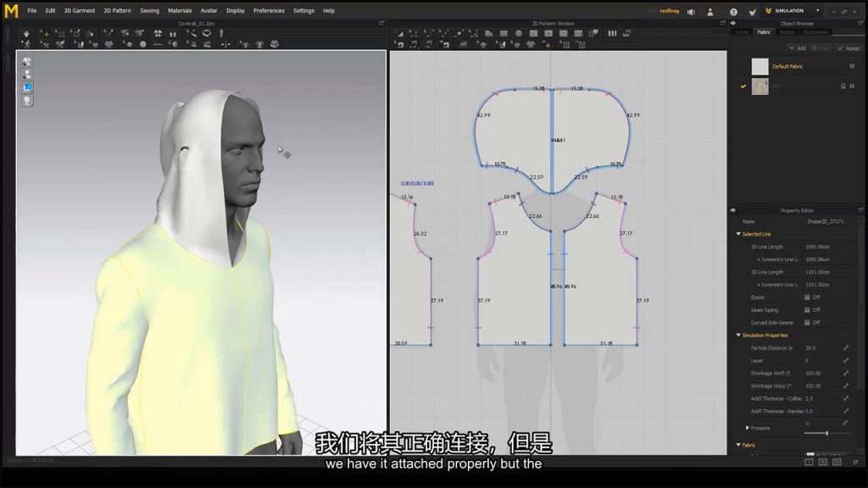Expand the Pressure property
Screen dimensions: 868x488
click(x=748, y=428)
